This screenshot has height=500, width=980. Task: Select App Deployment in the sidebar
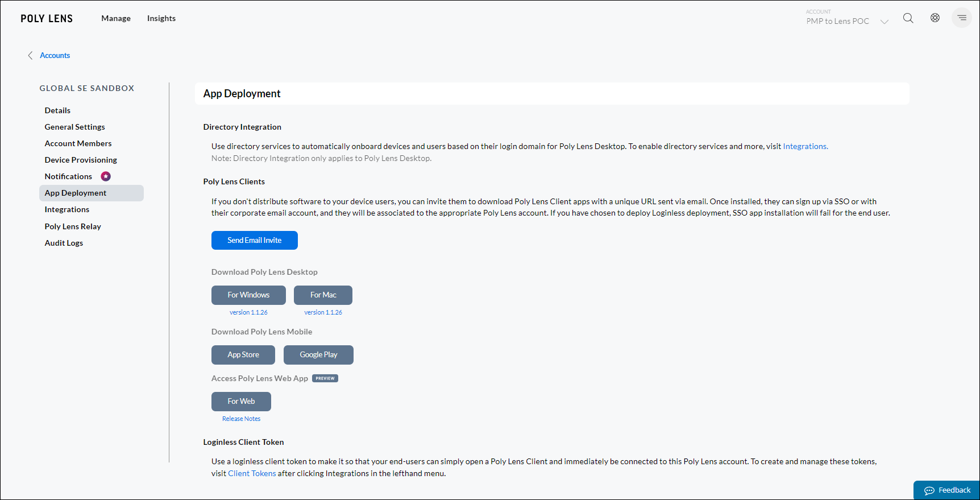pyautogui.click(x=92, y=193)
